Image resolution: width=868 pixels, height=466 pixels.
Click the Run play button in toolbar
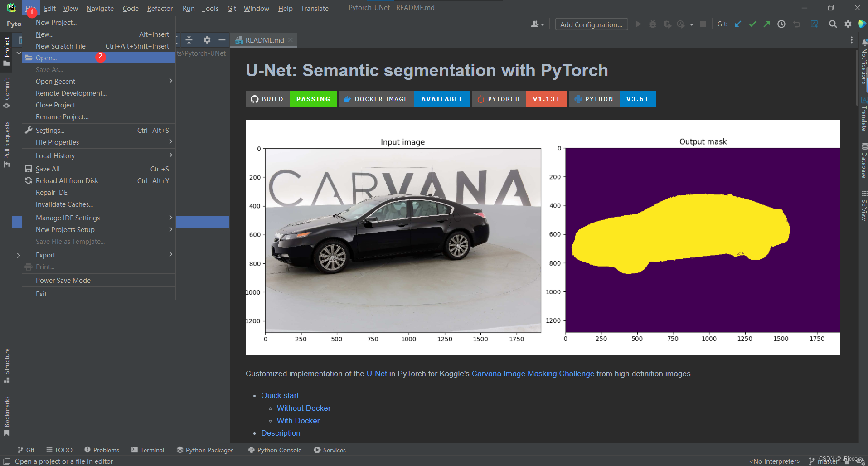[638, 24]
